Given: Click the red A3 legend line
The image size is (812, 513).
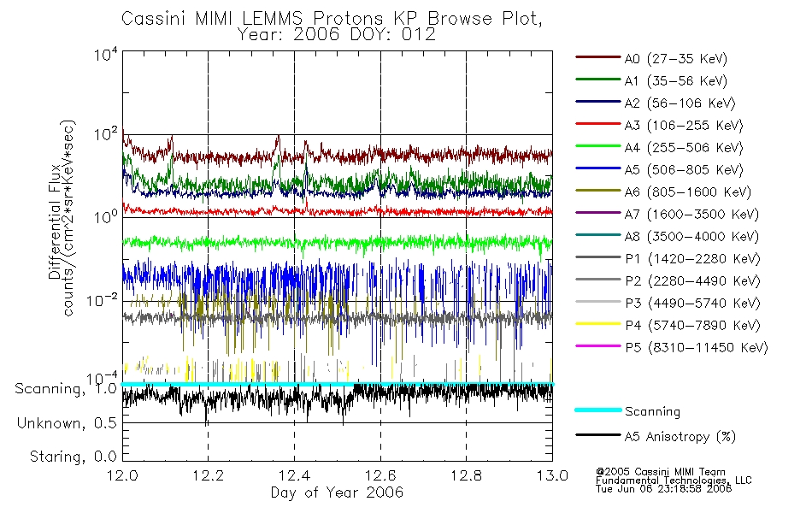Looking at the screenshot, I should click(597, 124).
